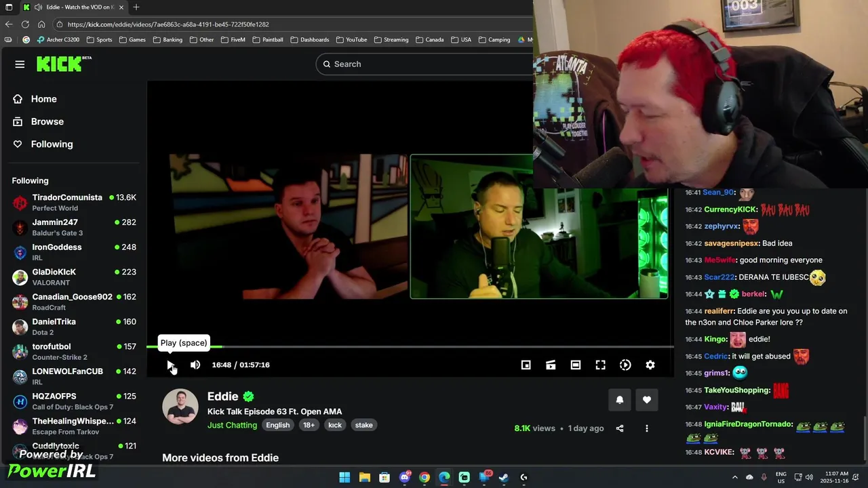This screenshot has width=868, height=488.
Task: Open the Windows Start menu
Action: [344, 477]
